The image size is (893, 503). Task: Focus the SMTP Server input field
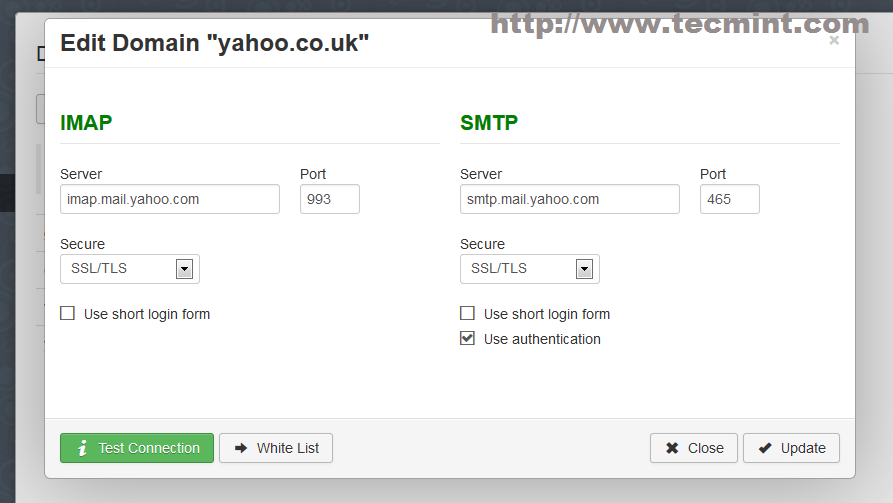pos(570,199)
